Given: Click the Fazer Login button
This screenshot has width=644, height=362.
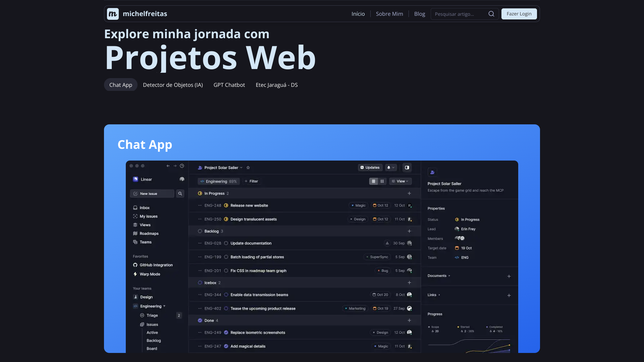Looking at the screenshot, I should click(519, 14).
